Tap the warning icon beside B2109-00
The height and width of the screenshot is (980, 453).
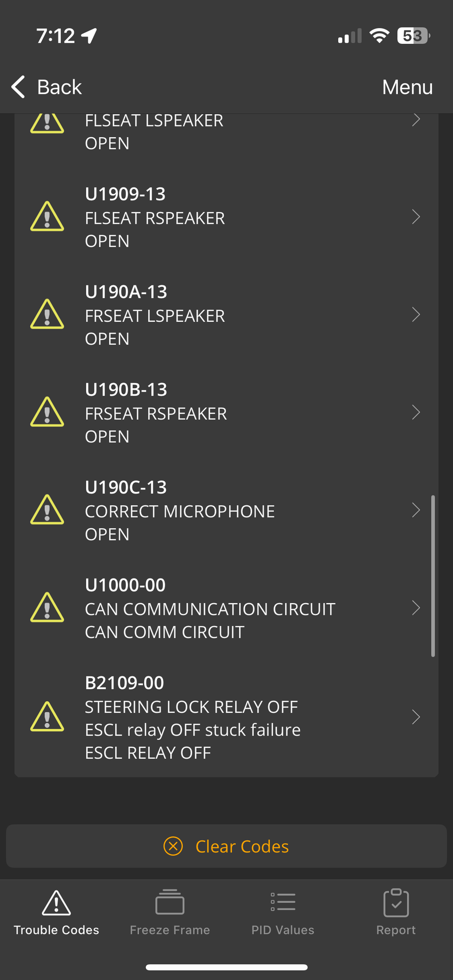(47, 717)
